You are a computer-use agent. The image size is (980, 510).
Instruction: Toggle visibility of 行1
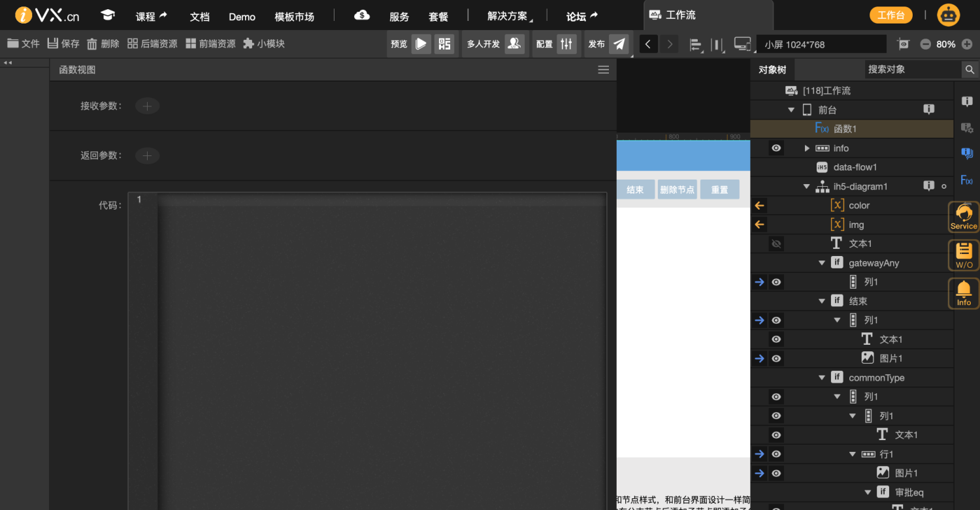point(776,454)
